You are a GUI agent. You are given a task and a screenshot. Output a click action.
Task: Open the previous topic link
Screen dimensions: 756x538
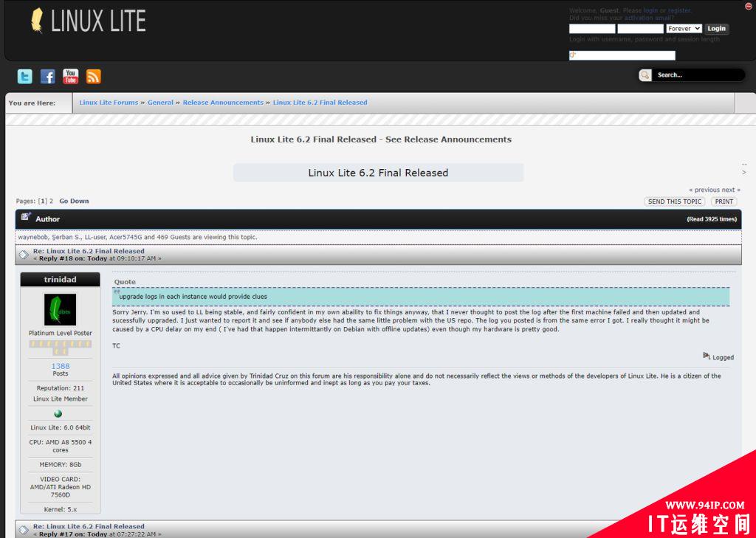point(703,190)
